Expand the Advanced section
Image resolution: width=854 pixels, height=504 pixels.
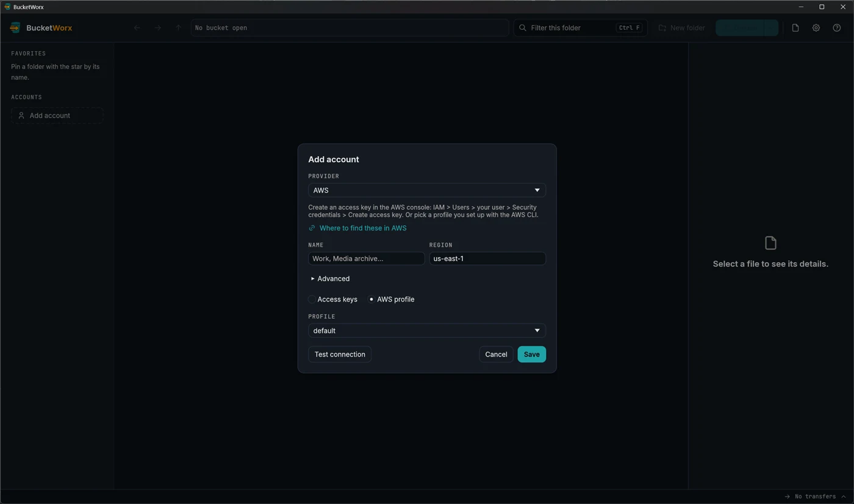(330, 279)
